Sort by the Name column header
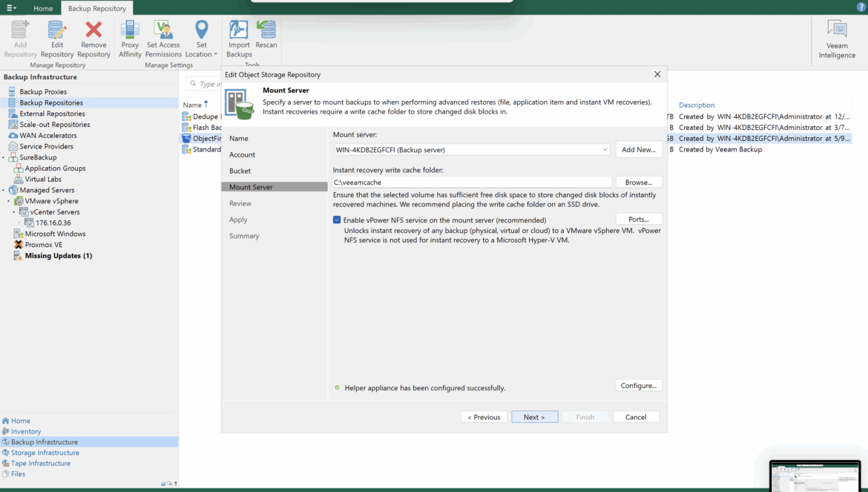The height and width of the screenshot is (492, 868). (192, 105)
